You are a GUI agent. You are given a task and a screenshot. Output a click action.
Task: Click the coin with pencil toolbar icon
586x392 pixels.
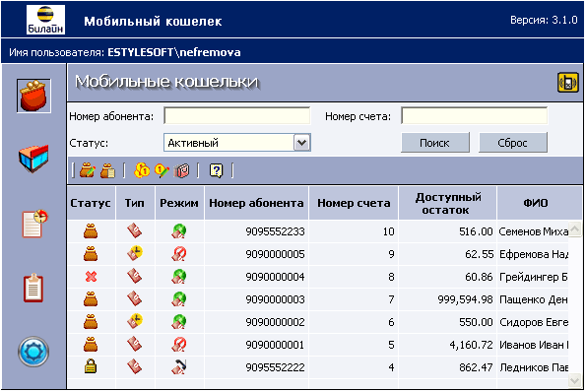[162, 170]
